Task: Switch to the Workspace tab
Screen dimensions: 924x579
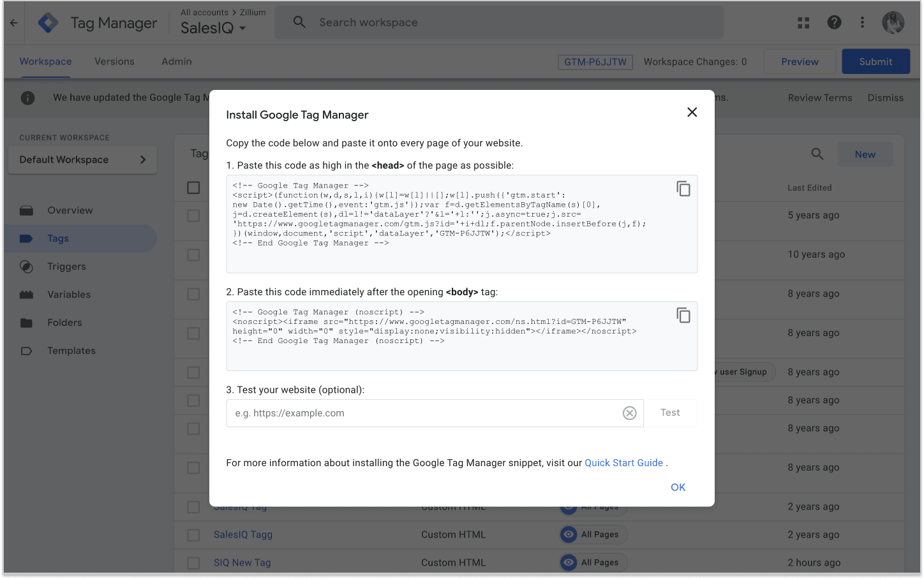Action: [45, 61]
